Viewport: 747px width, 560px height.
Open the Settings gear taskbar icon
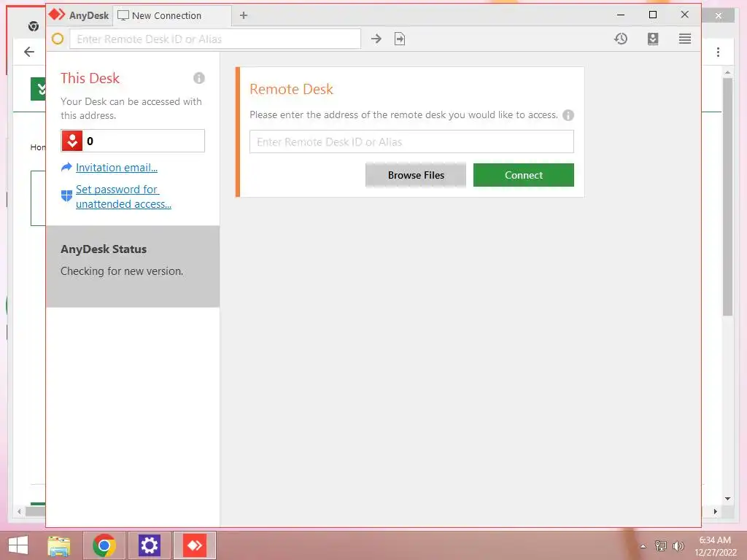[149, 545]
